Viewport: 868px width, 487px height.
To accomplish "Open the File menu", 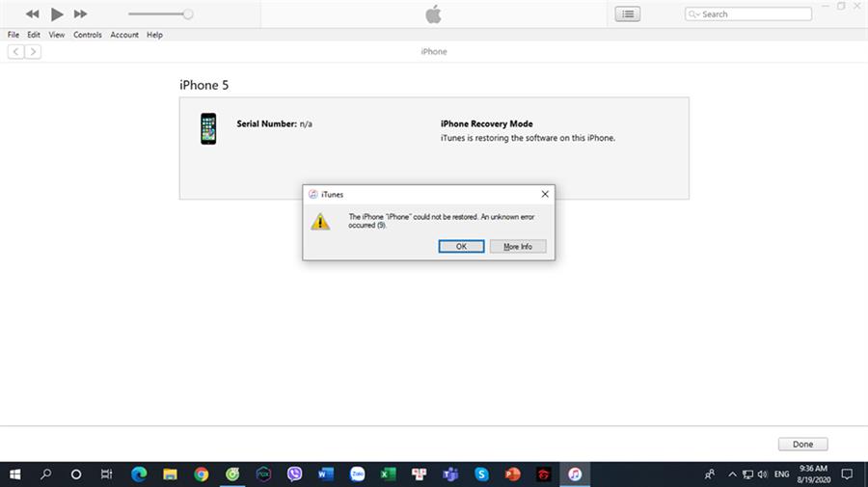I will pos(14,35).
